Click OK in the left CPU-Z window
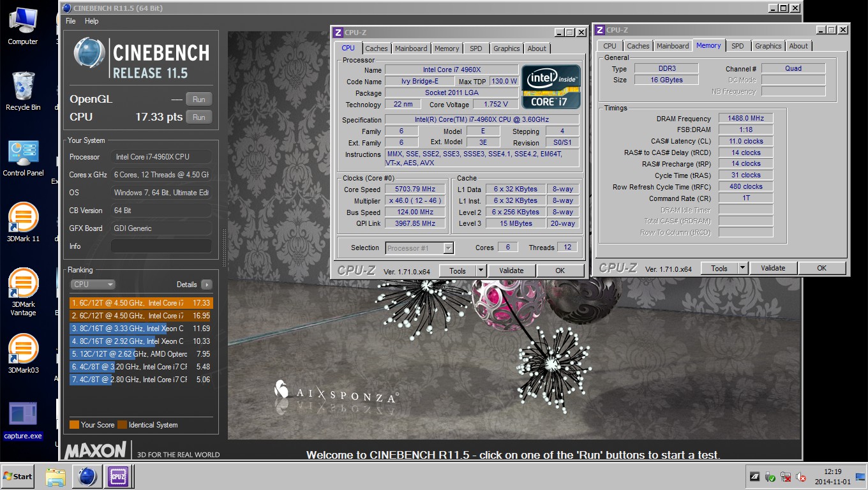The height and width of the screenshot is (490, 868). [560, 271]
